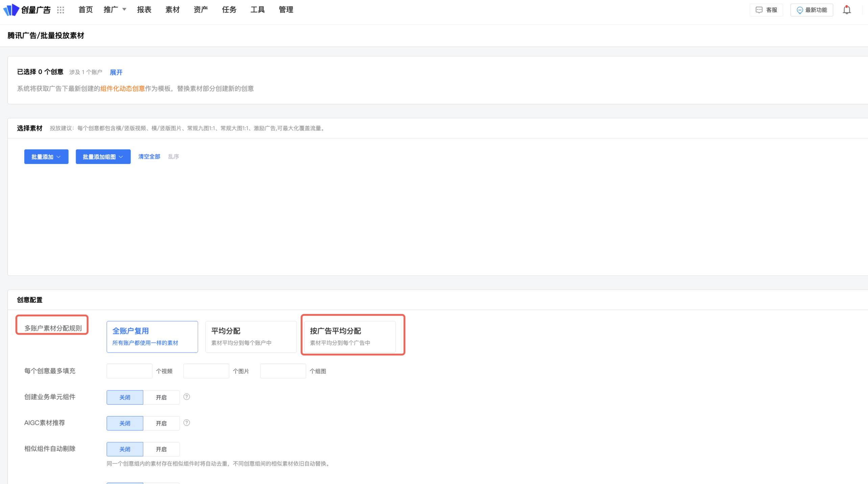Open the 批量添加 dropdown button
The width and height of the screenshot is (868, 484).
pos(46,157)
